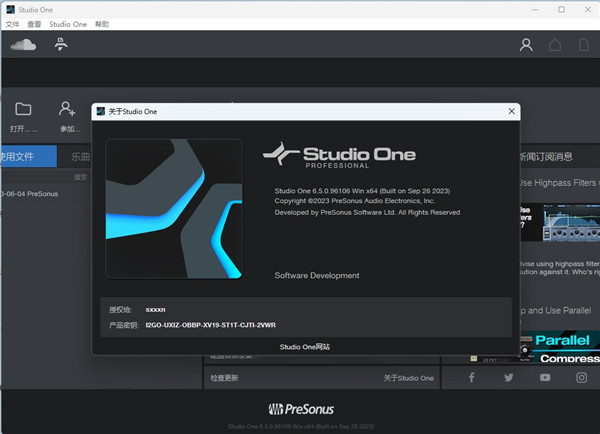Image resolution: width=600 pixels, height=434 pixels.
Task: Click the Studio One 6.5.0.96106 version line
Action: (x=362, y=191)
